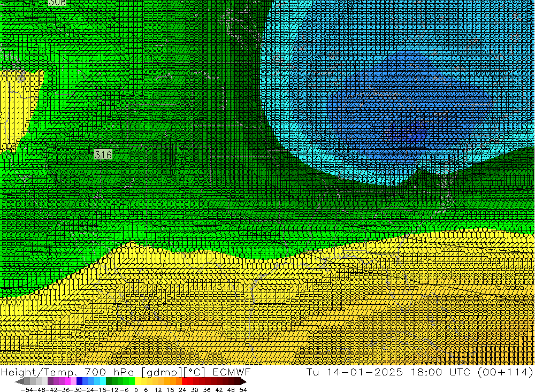Click the -54 value on the legend scale
This screenshot has height=392, width=535.
26,390
